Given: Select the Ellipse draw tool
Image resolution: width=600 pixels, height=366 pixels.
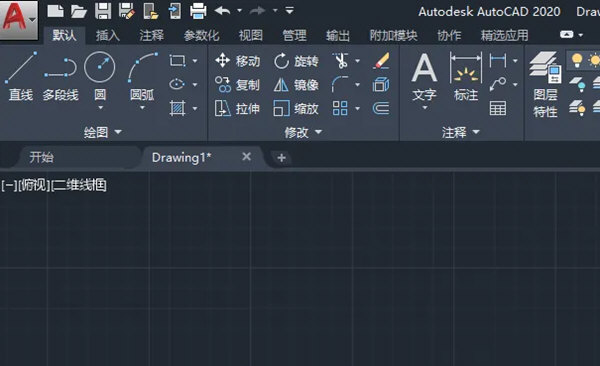Looking at the screenshot, I should [x=177, y=84].
